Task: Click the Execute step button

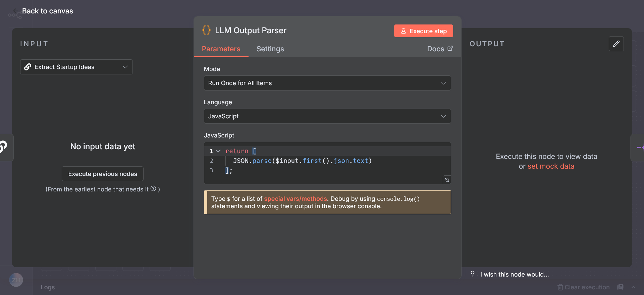Action: click(x=423, y=31)
